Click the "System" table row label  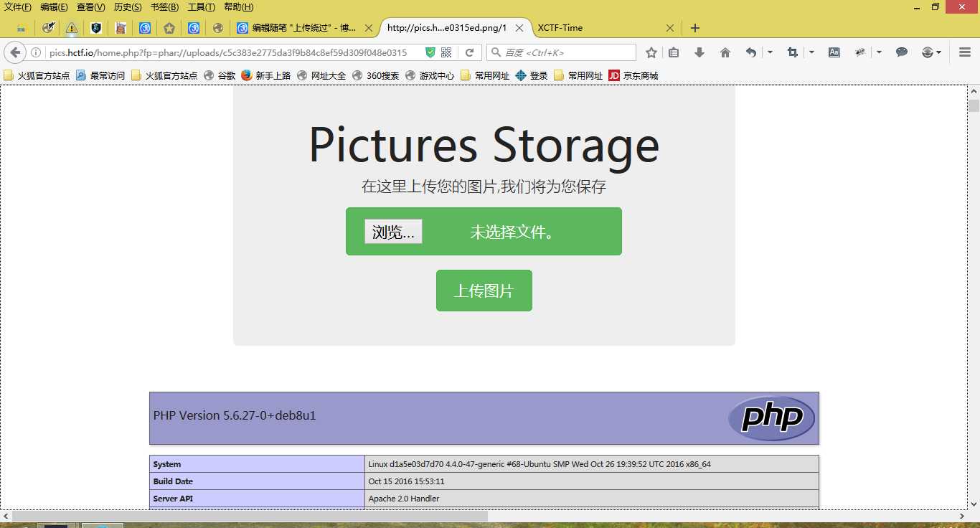(167, 464)
